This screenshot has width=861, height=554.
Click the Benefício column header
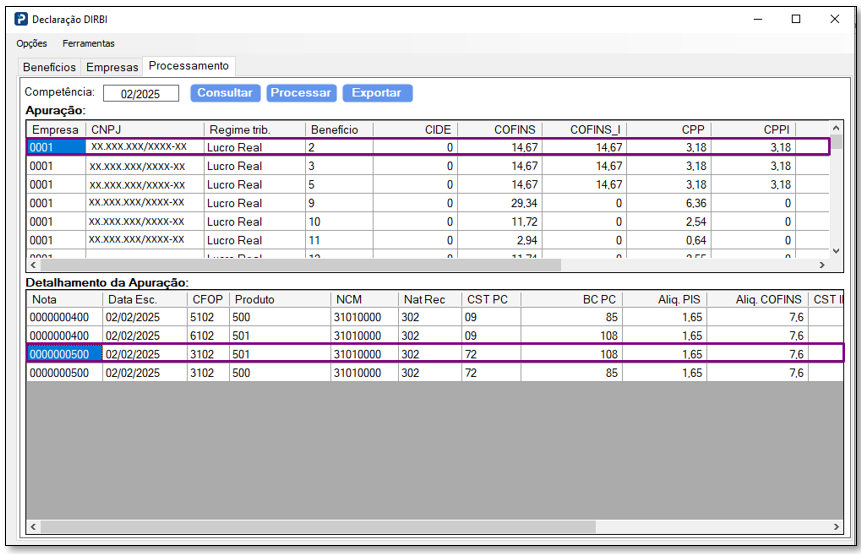click(x=334, y=130)
